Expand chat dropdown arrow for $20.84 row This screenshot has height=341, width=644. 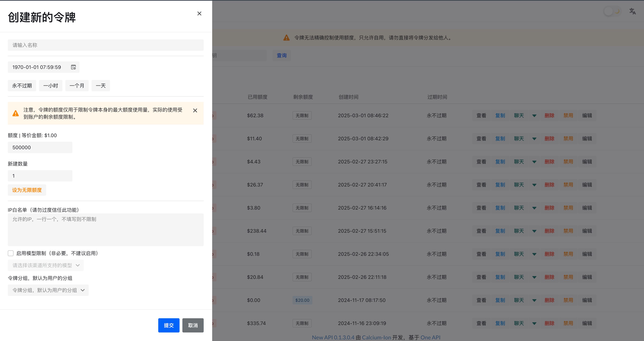[534, 277]
